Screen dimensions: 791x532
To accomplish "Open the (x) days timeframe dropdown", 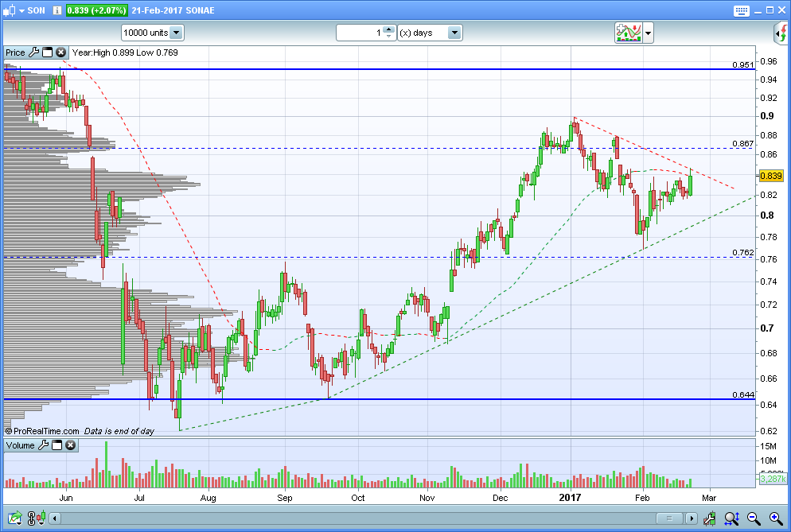I will pyautogui.click(x=429, y=33).
